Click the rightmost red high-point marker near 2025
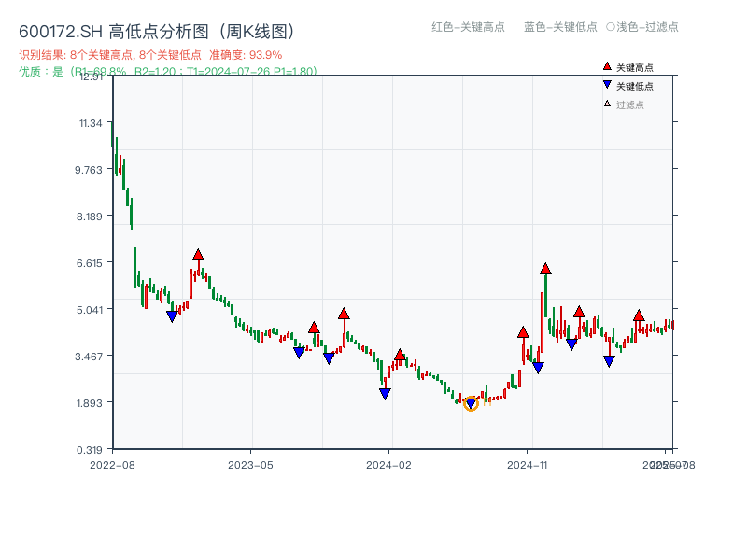Screen dimensions: 747x560 (x=641, y=315)
